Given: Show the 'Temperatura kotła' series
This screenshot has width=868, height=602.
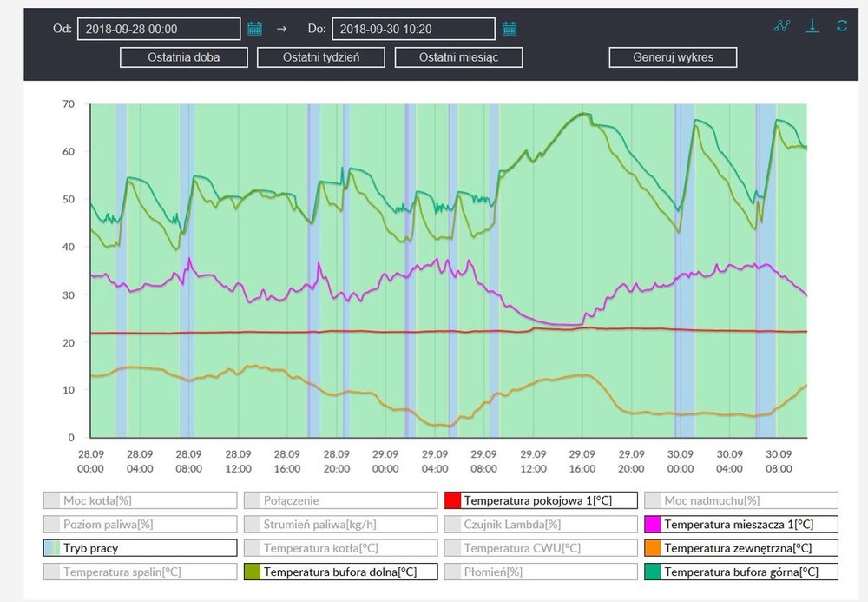Looking at the screenshot, I should tap(340, 548).
